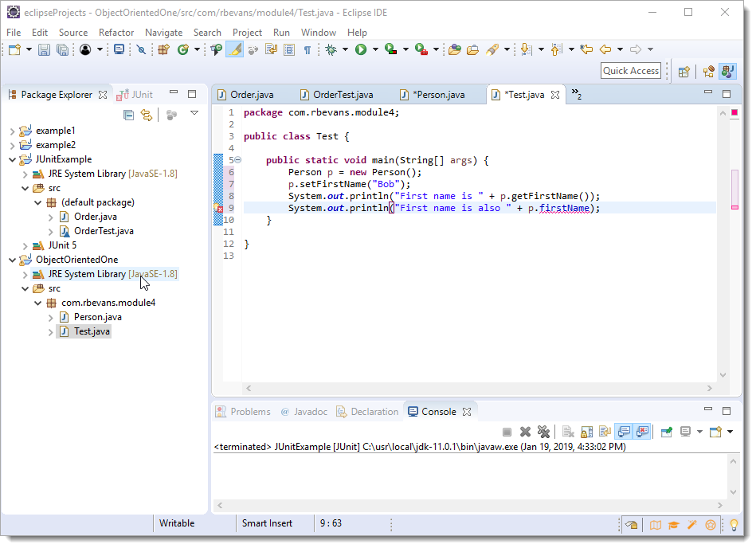Toggle Mark Occurrences highlighter
Viewport: 756px width, 548px height.
235,49
